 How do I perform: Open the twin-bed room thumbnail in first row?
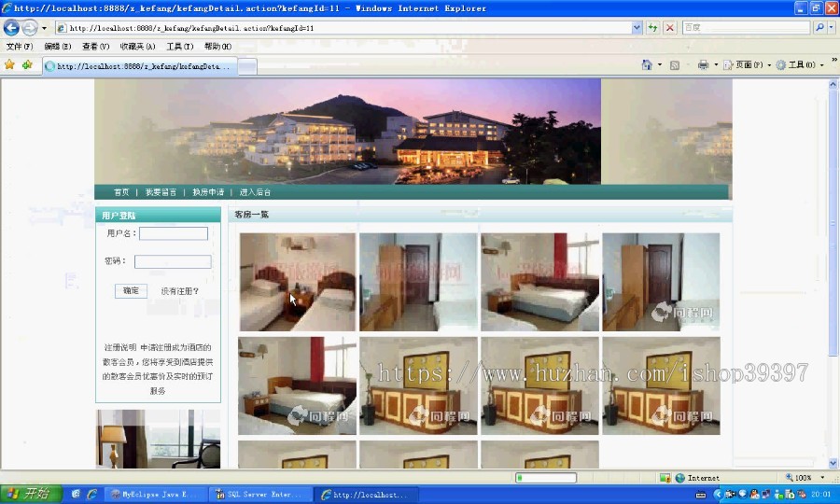click(298, 282)
